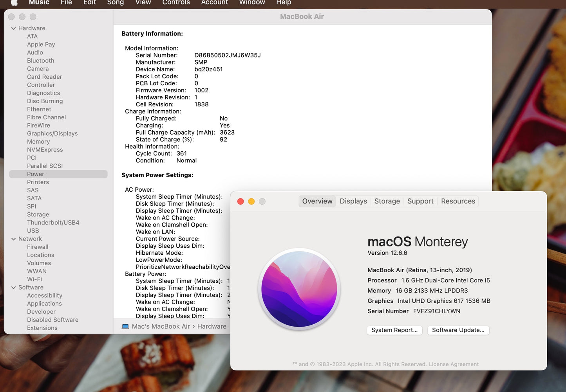Switch to the Storage tab

(387, 201)
